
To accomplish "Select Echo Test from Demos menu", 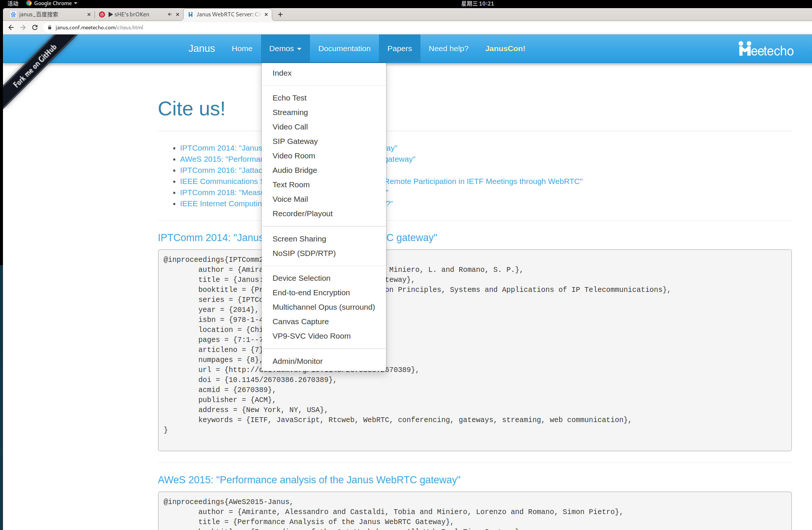I will tap(289, 98).
